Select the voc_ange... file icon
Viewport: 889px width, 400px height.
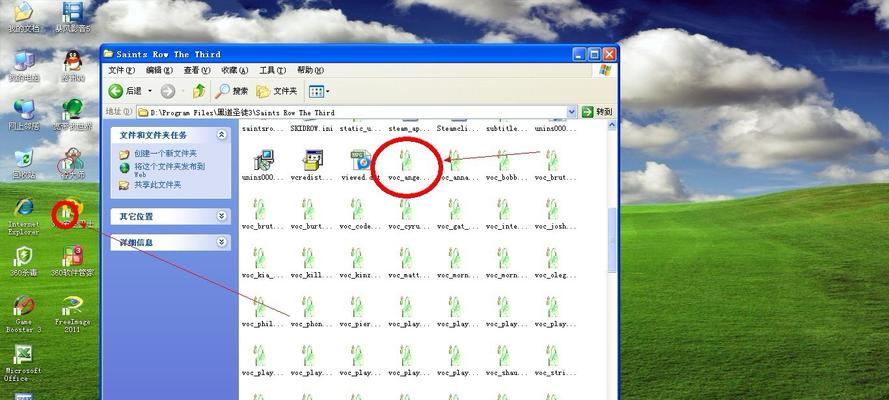click(x=406, y=161)
